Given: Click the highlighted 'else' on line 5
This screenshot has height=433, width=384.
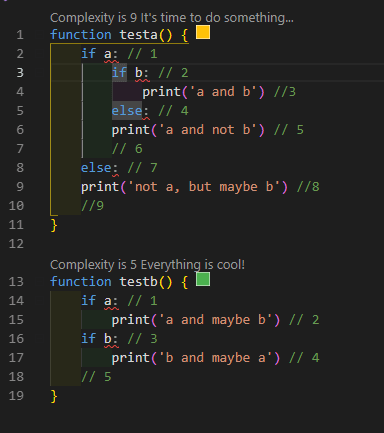Looking at the screenshot, I should (x=127, y=110).
